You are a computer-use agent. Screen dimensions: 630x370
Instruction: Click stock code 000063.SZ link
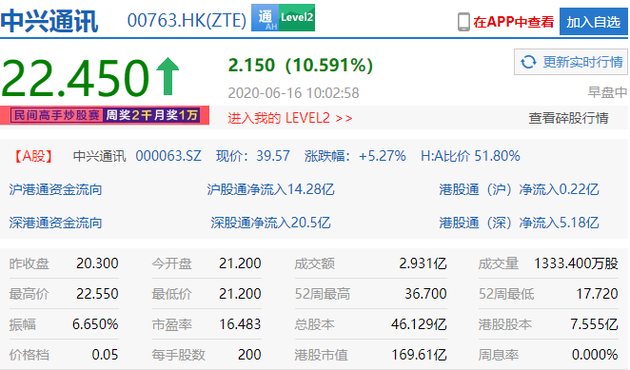(x=168, y=156)
